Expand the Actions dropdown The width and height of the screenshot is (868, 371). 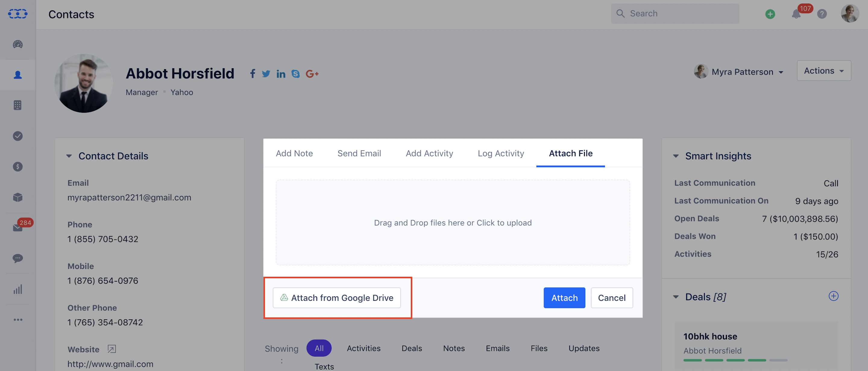coord(823,71)
